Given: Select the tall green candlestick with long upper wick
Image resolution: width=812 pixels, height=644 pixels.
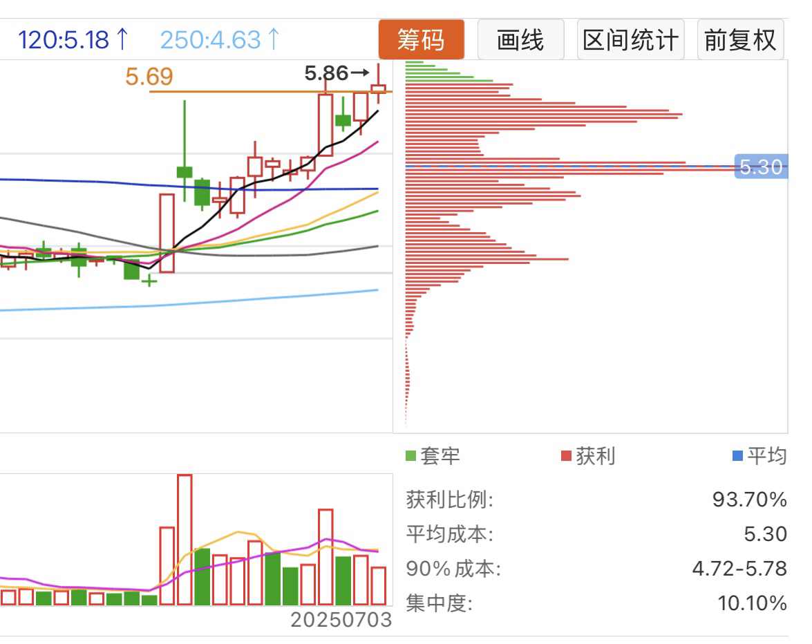Looking at the screenshot, I should click(185, 151).
